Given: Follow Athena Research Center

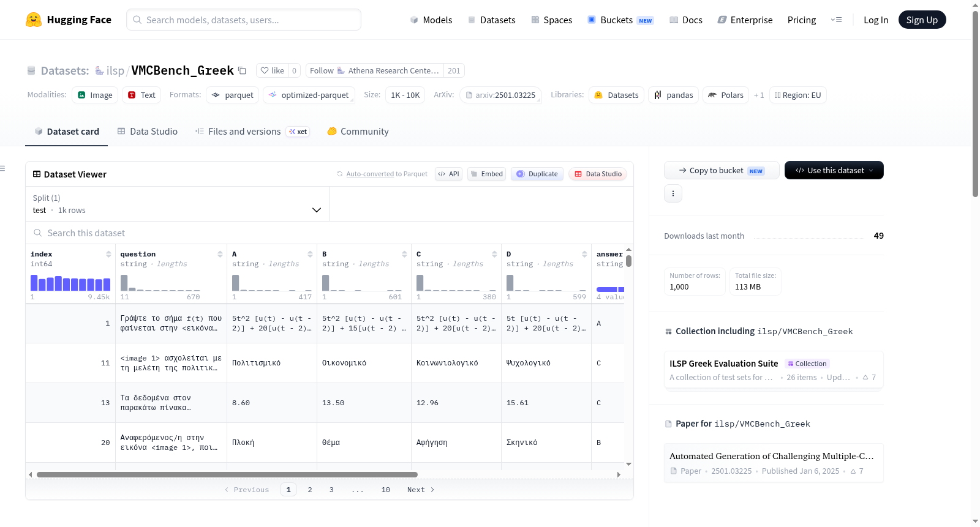Looking at the screenshot, I should click(374, 70).
